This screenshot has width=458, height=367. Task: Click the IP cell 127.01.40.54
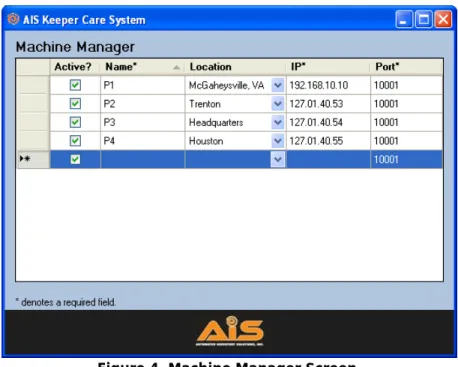click(x=328, y=122)
